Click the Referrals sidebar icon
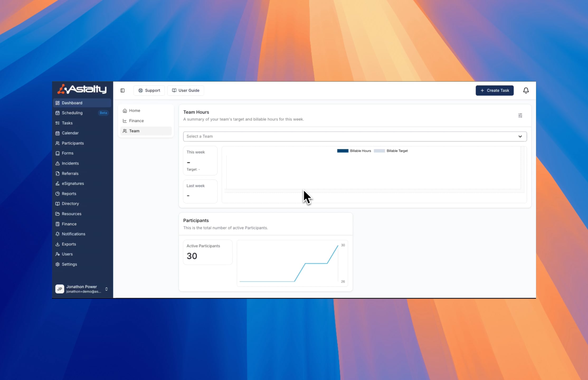 58,174
